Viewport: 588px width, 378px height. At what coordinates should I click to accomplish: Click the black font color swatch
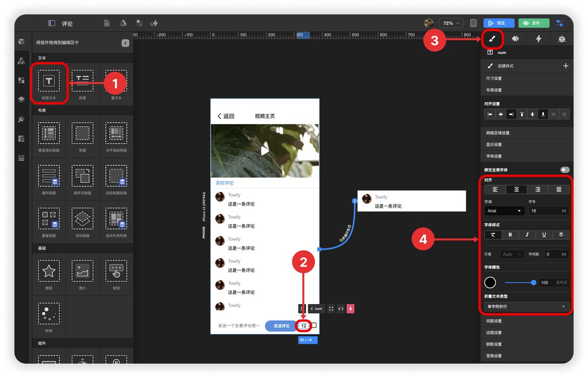(490, 282)
